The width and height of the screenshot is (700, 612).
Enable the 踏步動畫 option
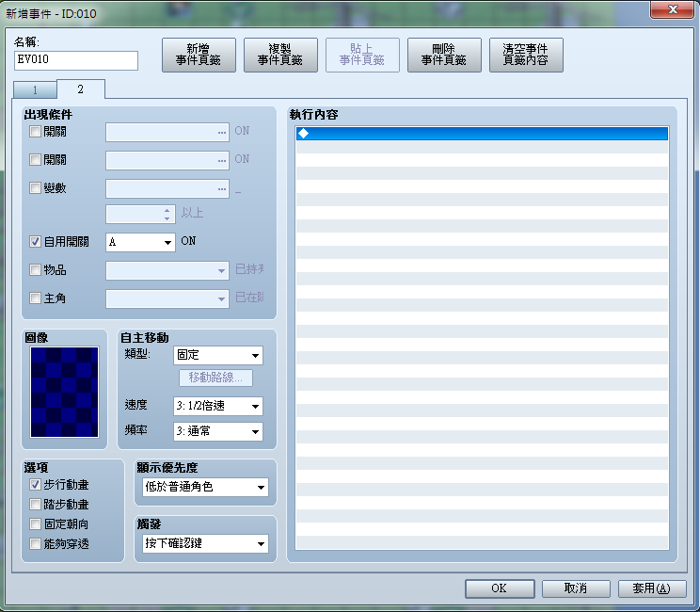click(x=35, y=505)
